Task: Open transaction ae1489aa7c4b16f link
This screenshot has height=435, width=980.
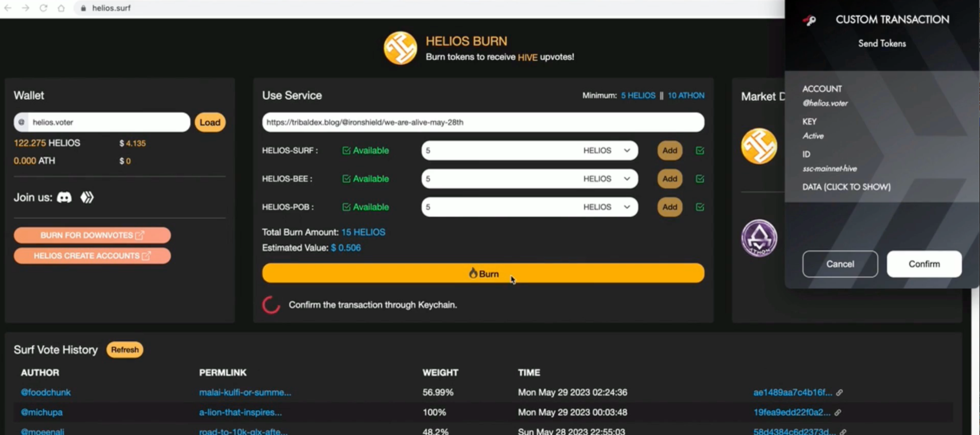Action: 793,392
